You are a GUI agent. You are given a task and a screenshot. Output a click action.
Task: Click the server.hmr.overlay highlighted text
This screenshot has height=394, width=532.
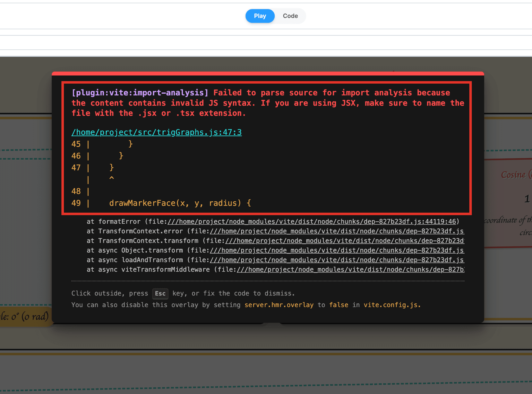point(279,305)
